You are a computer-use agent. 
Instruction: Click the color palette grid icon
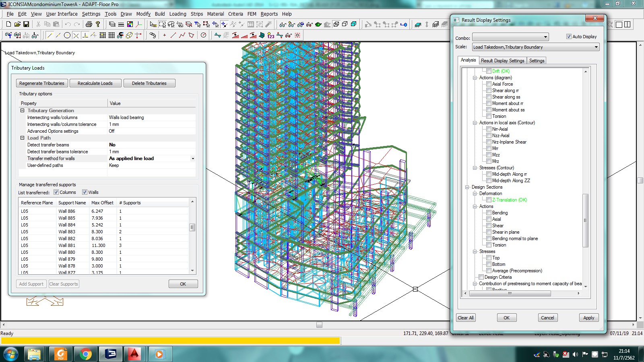[130, 25]
